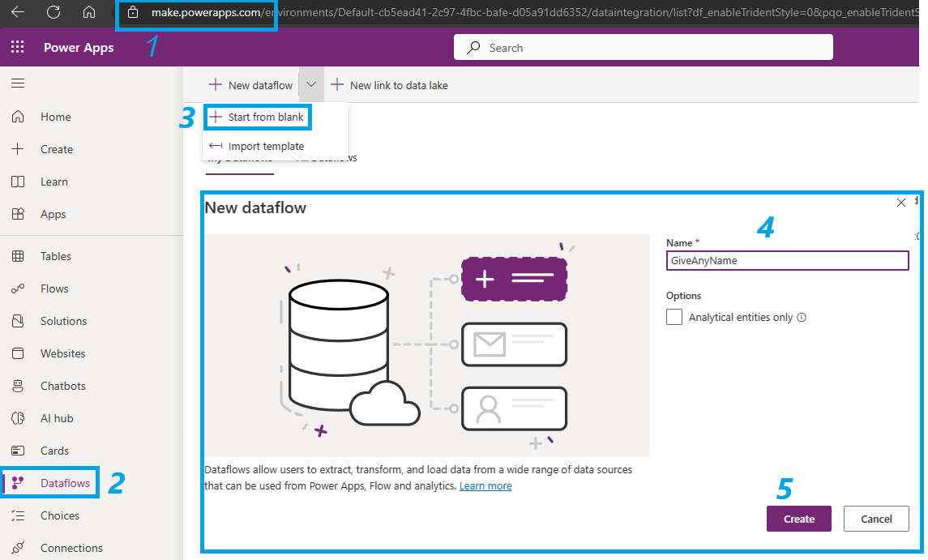Close the New dataflow dialog

[x=900, y=203]
